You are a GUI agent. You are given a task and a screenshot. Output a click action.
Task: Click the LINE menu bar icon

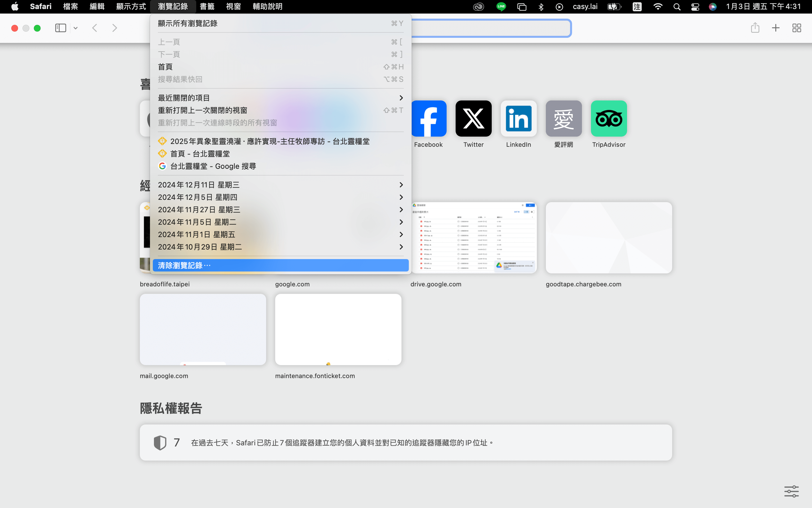[501, 7]
